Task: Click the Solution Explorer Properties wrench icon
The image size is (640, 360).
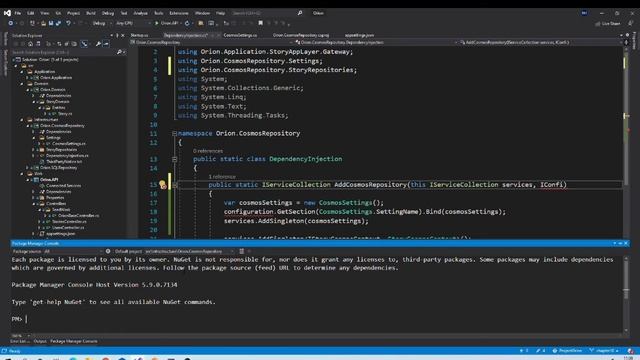Action: point(98,44)
